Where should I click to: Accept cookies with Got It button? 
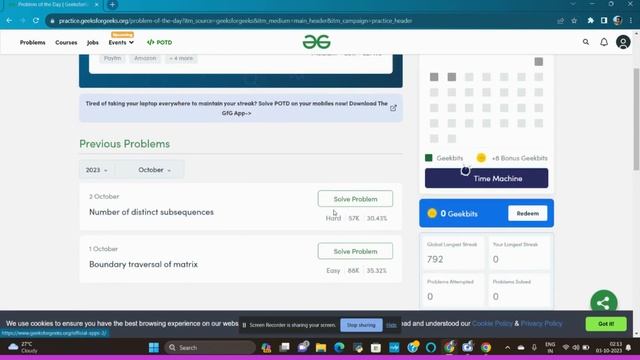606,324
